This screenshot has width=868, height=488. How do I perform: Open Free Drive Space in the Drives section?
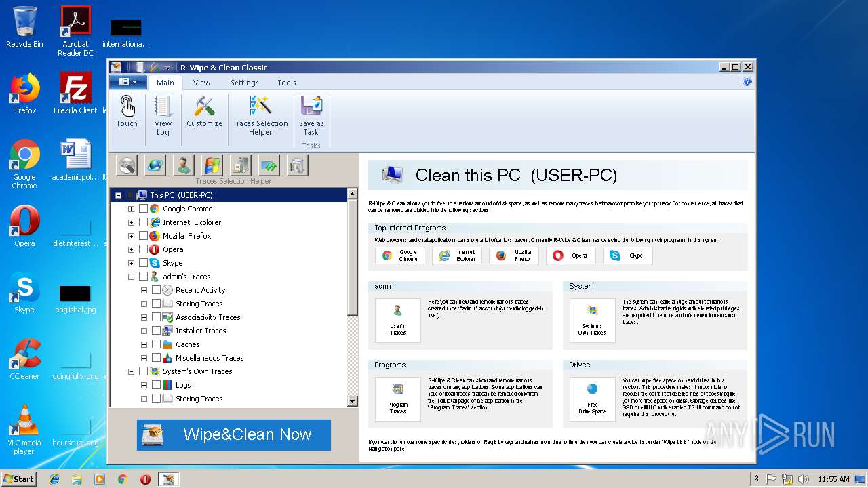[592, 399]
